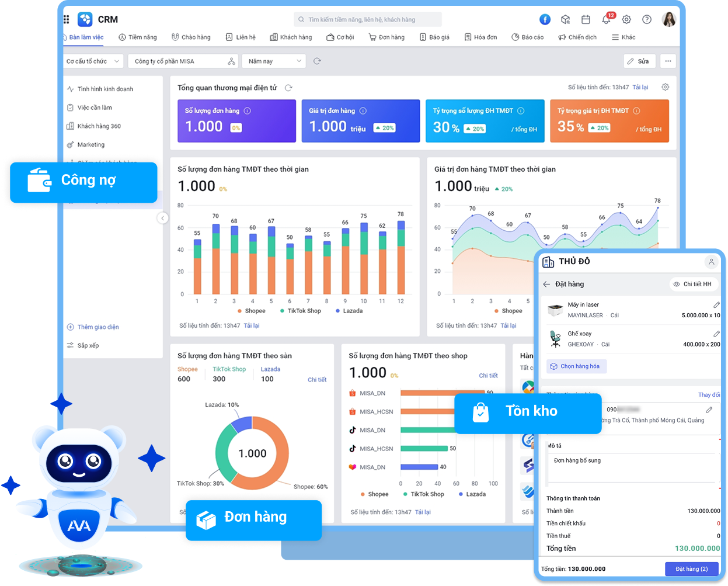
Task: Toggle the Shopee legend in the bar chart
Action: (251, 311)
